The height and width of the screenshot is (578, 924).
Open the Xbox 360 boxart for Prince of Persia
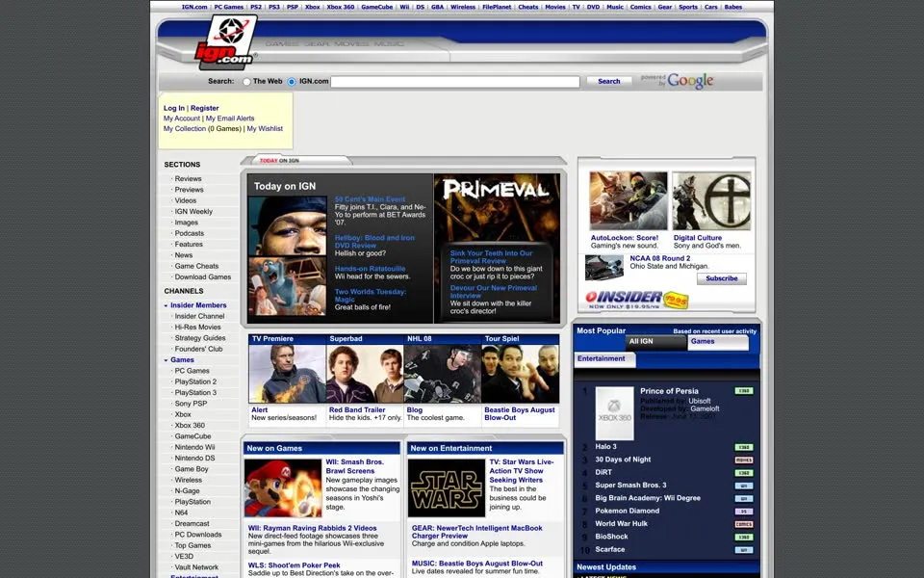click(x=615, y=413)
